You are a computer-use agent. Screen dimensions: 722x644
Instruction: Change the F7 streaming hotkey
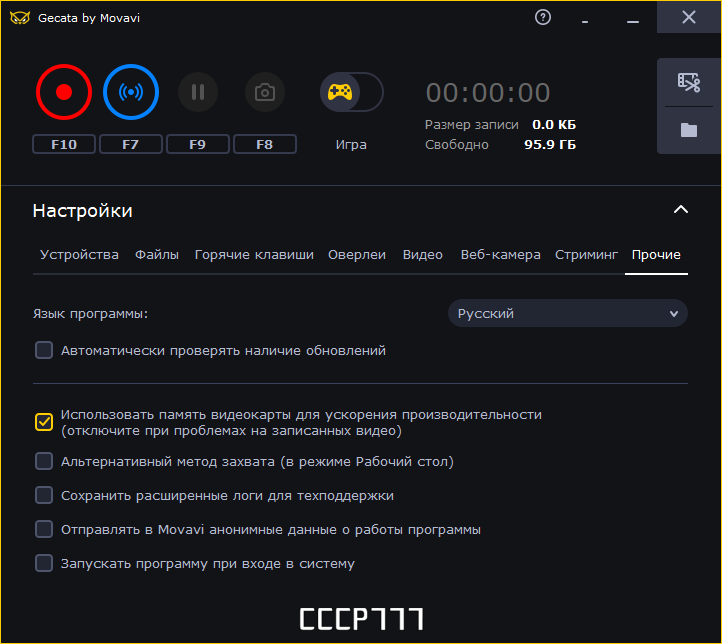131,145
